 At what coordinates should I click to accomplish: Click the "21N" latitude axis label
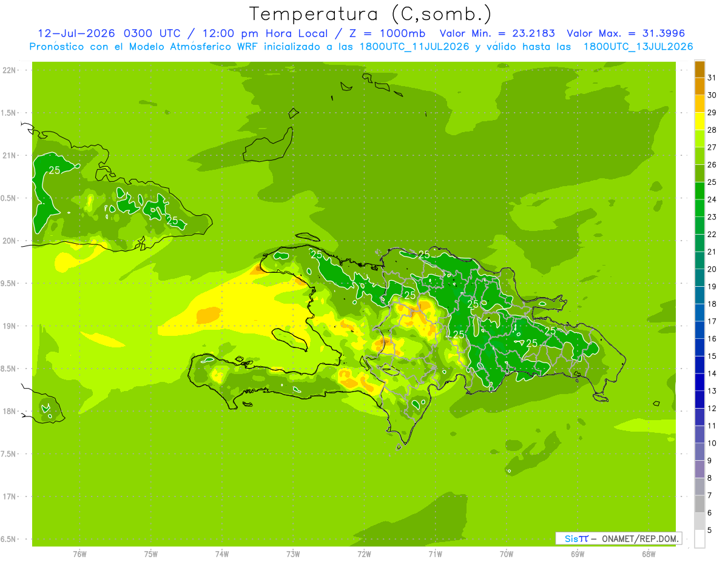9,156
